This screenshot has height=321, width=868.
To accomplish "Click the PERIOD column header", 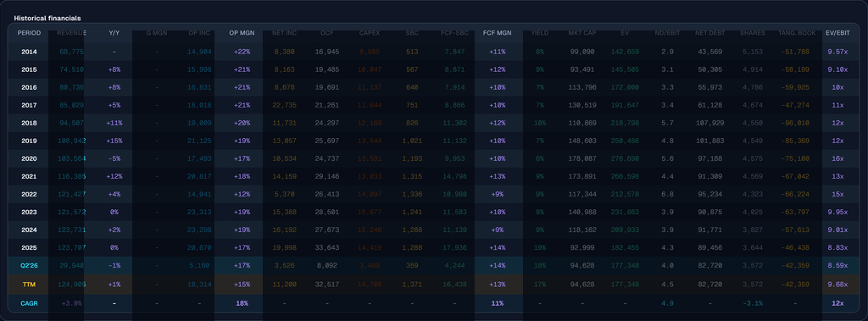I will pos(29,33).
